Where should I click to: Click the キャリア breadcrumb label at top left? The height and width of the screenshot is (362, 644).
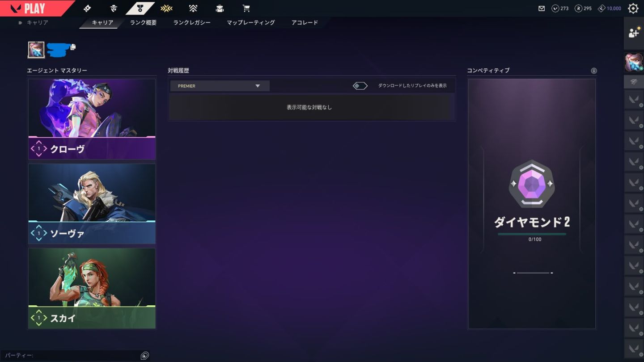[x=38, y=22]
